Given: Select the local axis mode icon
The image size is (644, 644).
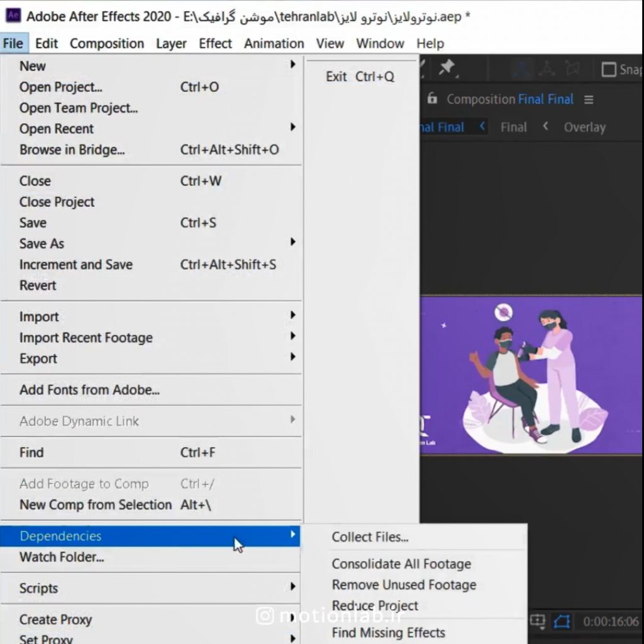Looking at the screenshot, I should pyautogui.click(x=521, y=68).
